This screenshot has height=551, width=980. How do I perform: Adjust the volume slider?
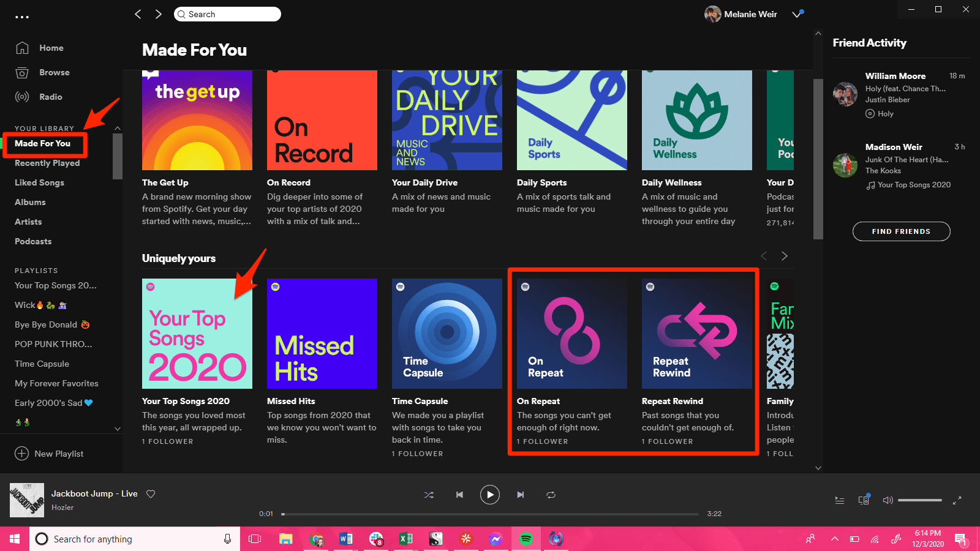(x=920, y=500)
